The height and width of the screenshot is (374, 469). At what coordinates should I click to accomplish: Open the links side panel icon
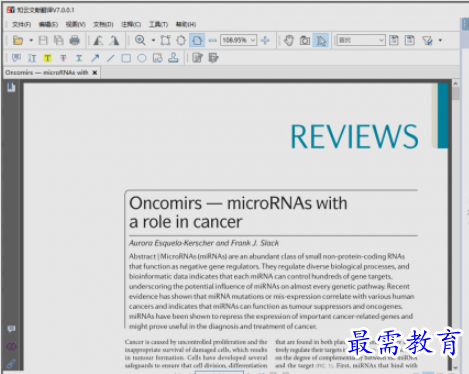(11, 346)
